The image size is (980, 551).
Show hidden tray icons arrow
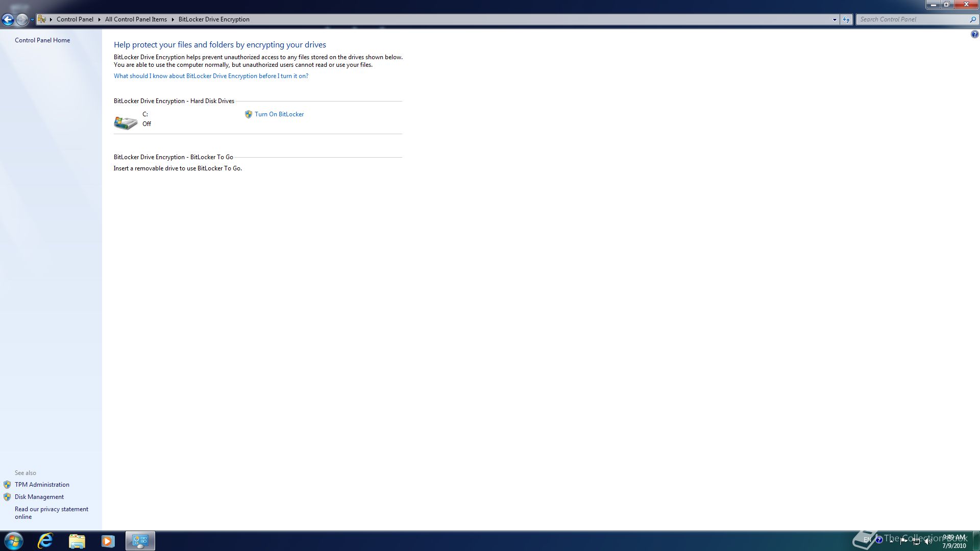[x=891, y=541]
